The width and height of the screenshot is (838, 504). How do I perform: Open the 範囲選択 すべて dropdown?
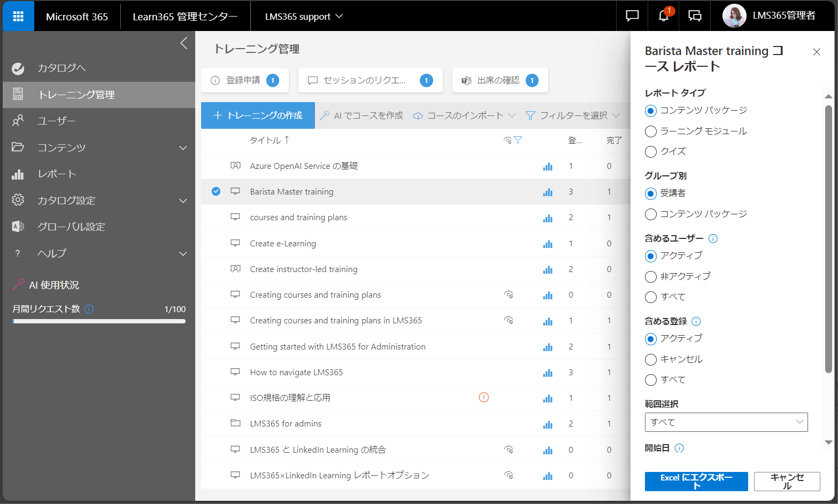point(726,422)
